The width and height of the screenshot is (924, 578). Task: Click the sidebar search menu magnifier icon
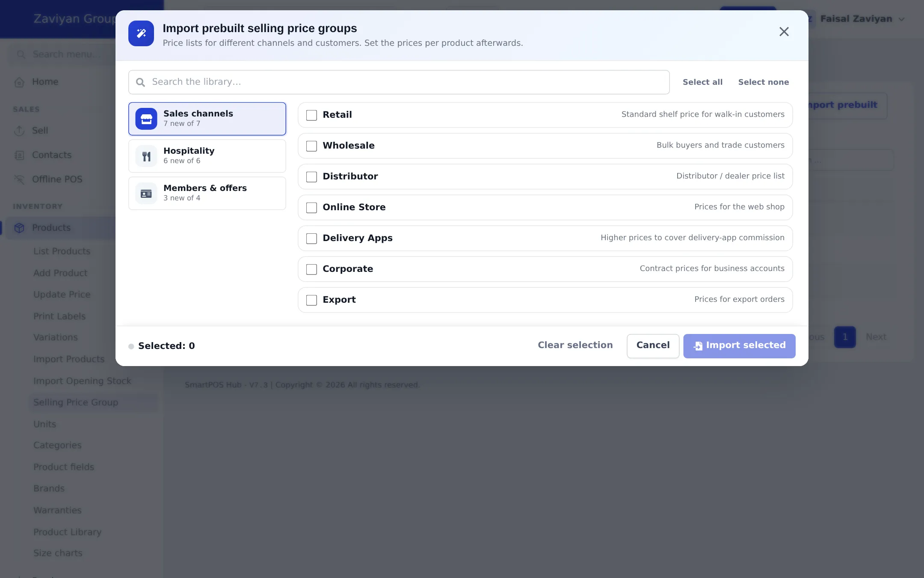pos(21,54)
